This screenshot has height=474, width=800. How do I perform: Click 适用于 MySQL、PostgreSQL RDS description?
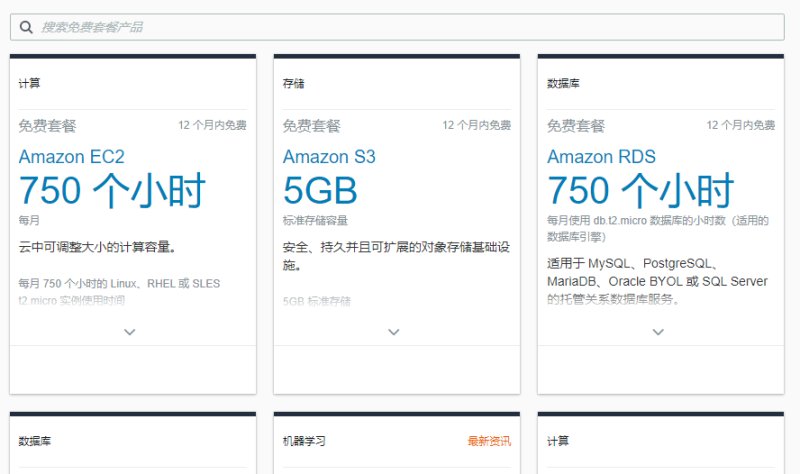click(657, 281)
